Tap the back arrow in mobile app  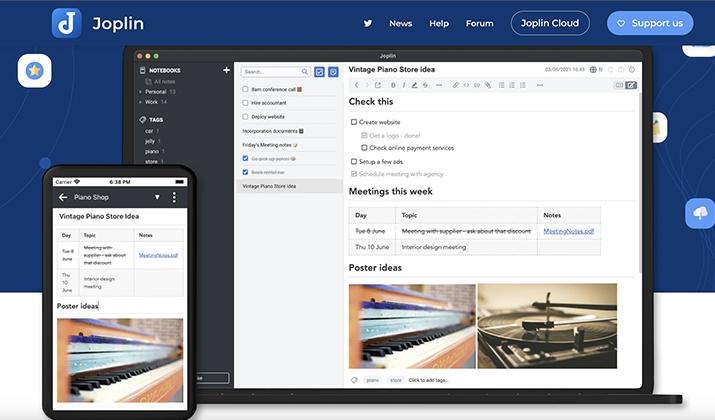[63, 198]
